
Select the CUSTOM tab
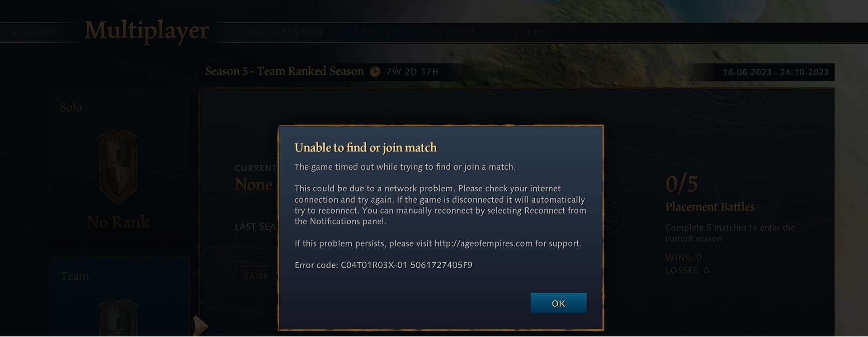point(452,33)
